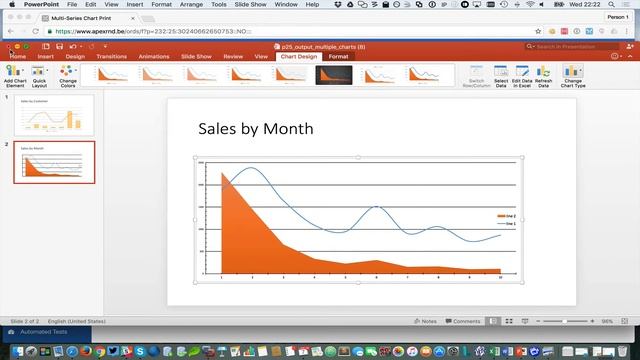
Task: Close the Multi-Series Chart Print browser tab
Action: coord(133,18)
